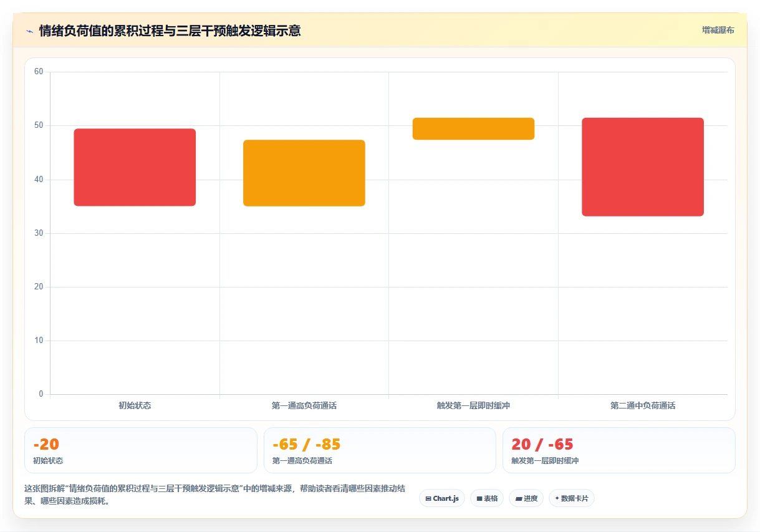This screenshot has width=760, height=532.
Task: Click the x-axis label 第一通高负荷通话
Action: coord(304,405)
